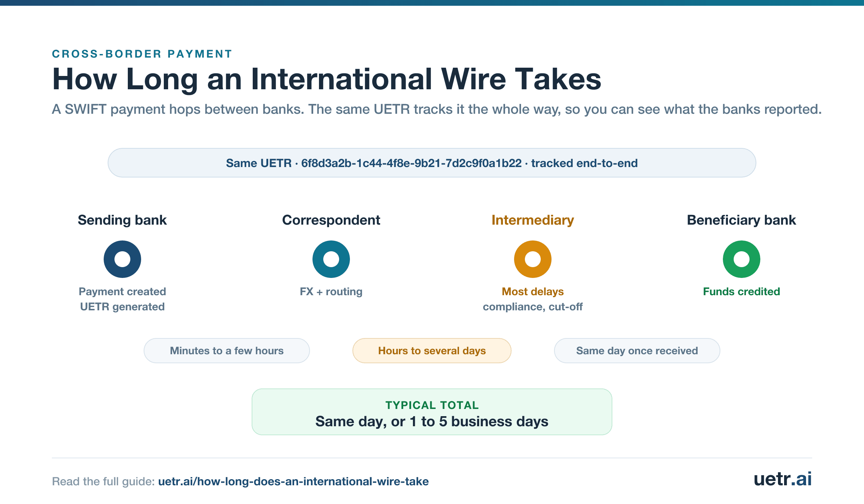Viewport: 864px width, 504px height.
Task: Click the 'Payment created' text
Action: click(122, 291)
